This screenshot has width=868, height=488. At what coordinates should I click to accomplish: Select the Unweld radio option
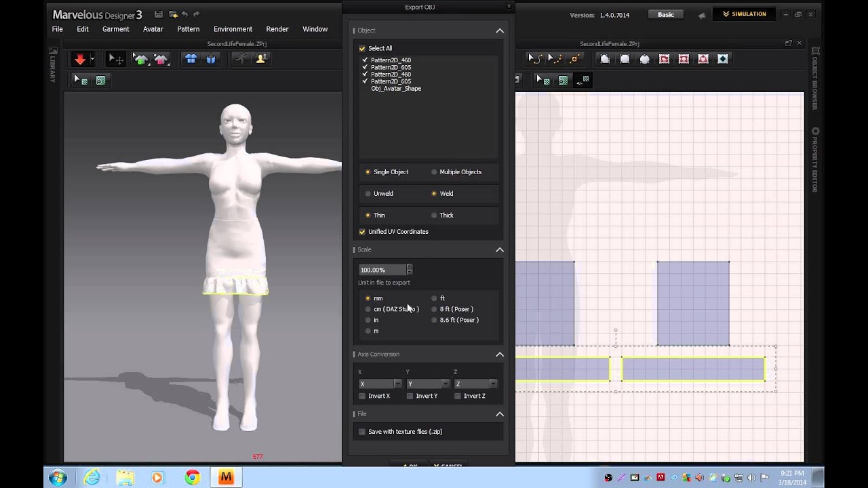click(x=368, y=194)
